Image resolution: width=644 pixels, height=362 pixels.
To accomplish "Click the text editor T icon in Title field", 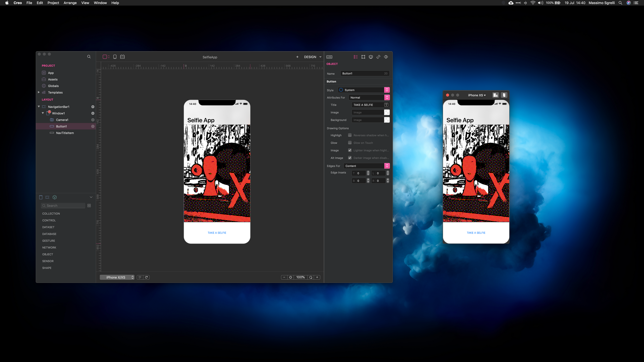I will coord(386,105).
